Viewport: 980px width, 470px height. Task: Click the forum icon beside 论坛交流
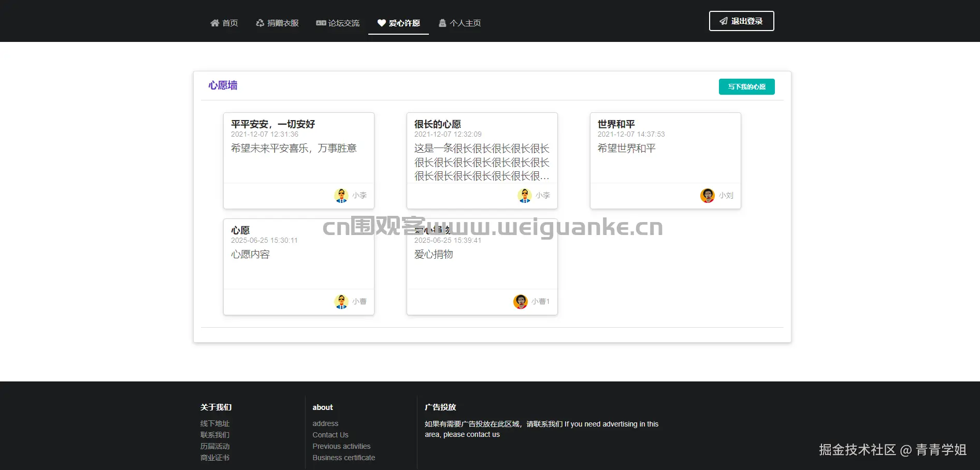[321, 23]
